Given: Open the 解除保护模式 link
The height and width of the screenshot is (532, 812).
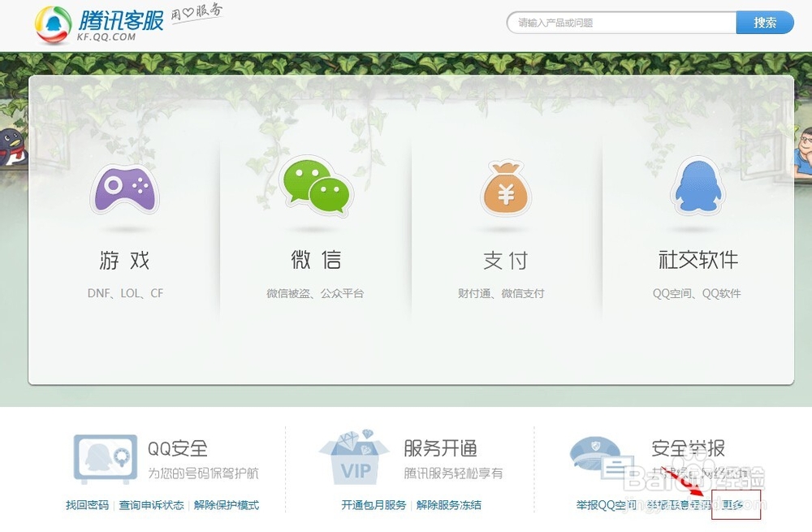Looking at the screenshot, I should tap(227, 505).
